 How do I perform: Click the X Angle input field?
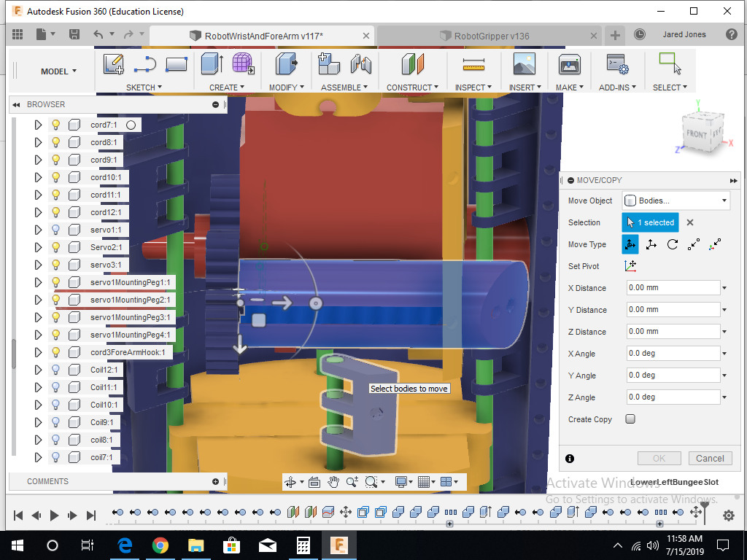673,354
